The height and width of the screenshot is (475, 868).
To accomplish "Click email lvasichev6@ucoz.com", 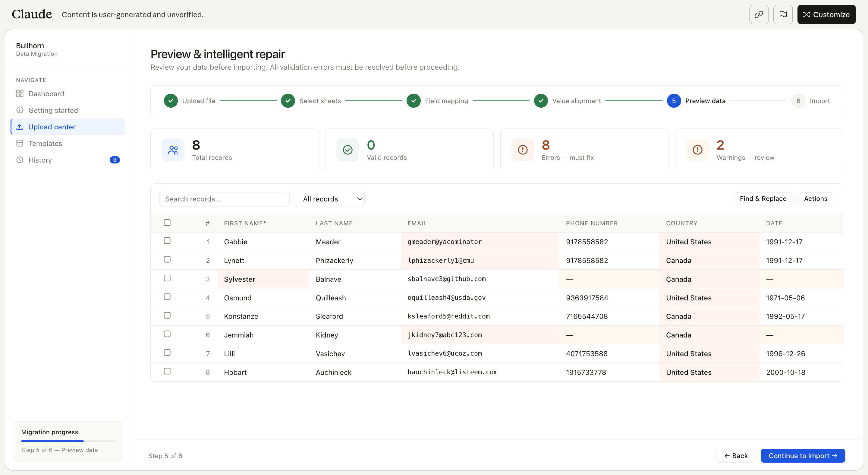I will (445, 353).
